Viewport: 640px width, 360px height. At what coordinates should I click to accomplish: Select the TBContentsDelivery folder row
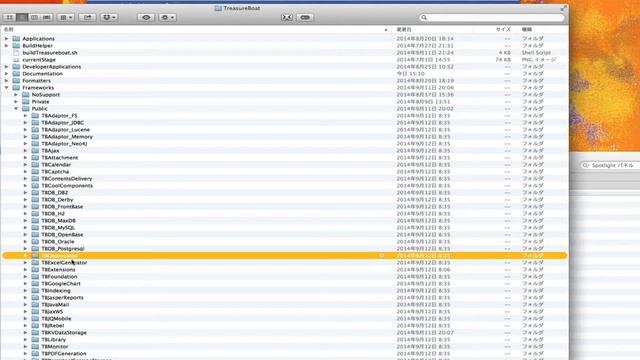pos(284,179)
